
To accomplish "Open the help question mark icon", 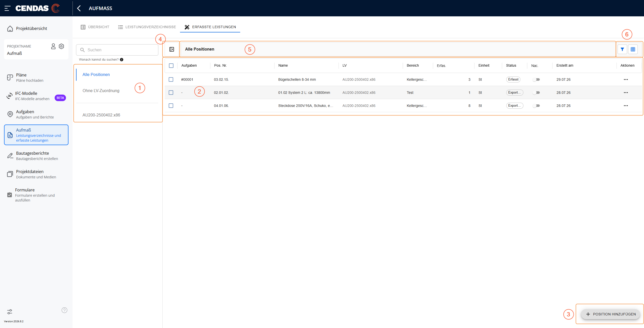I will [64, 310].
